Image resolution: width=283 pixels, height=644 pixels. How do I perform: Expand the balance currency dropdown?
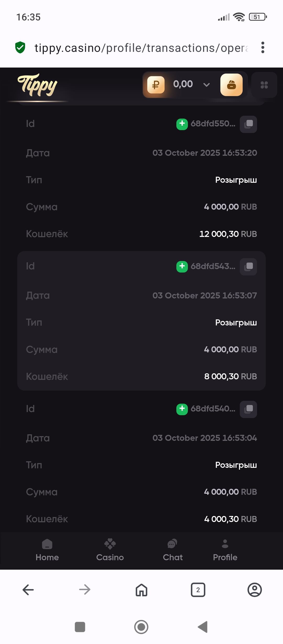point(206,85)
